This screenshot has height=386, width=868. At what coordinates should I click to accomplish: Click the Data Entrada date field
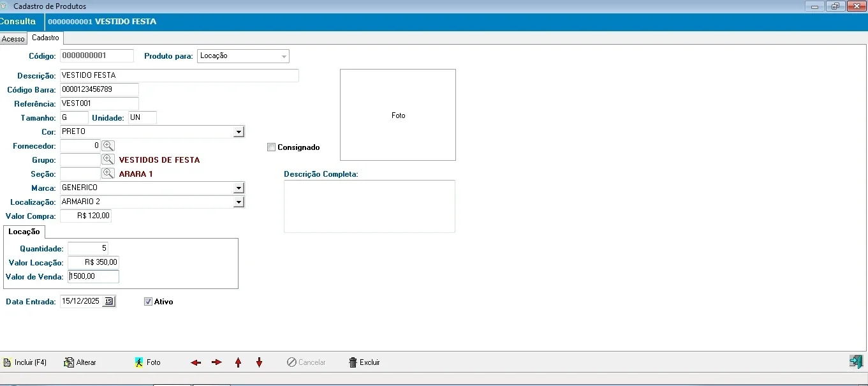pyautogui.click(x=81, y=301)
